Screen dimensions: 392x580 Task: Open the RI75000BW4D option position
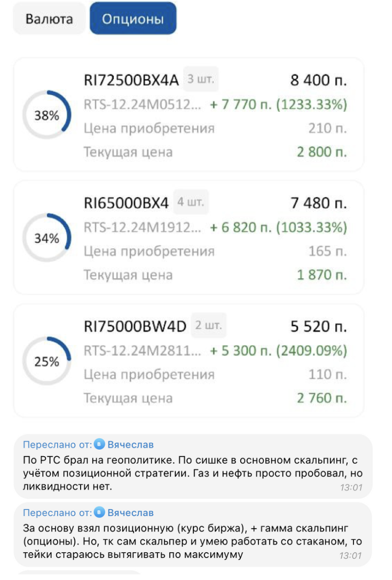(189, 361)
